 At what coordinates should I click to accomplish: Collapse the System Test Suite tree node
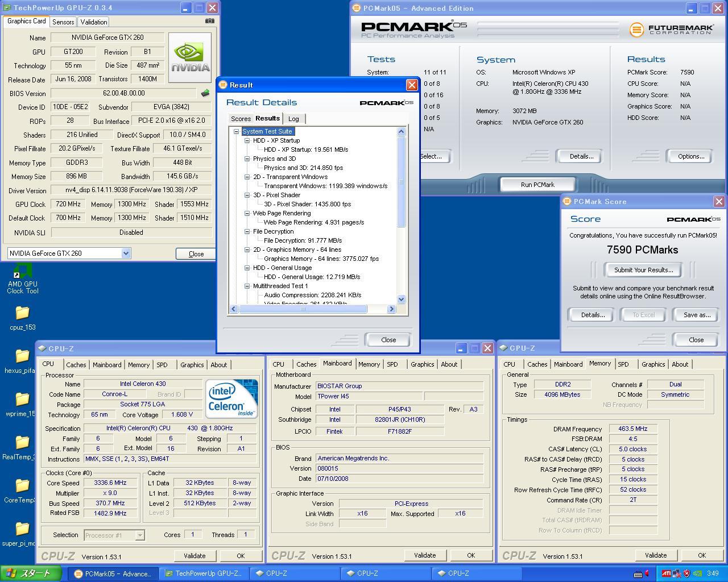click(x=236, y=131)
